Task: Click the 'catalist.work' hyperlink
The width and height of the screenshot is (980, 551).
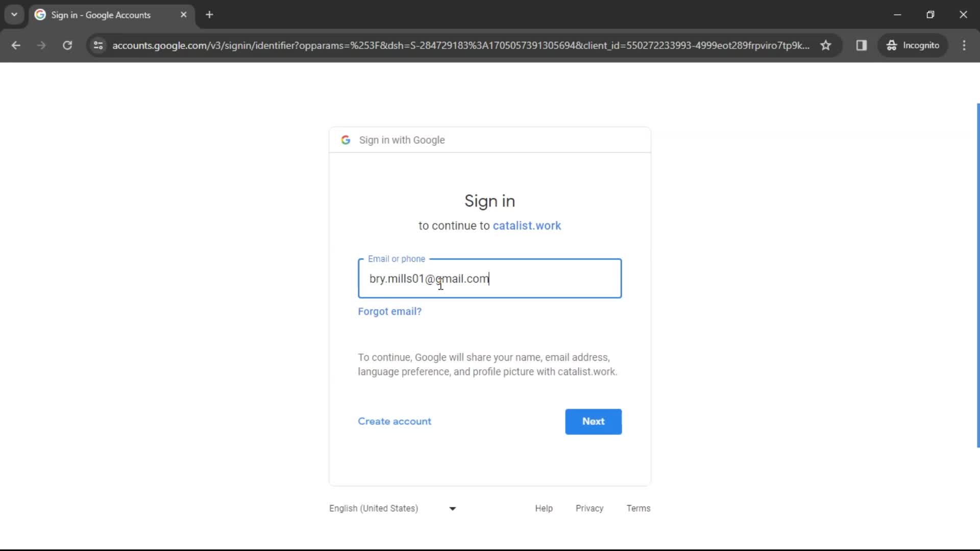Action: [x=527, y=226]
